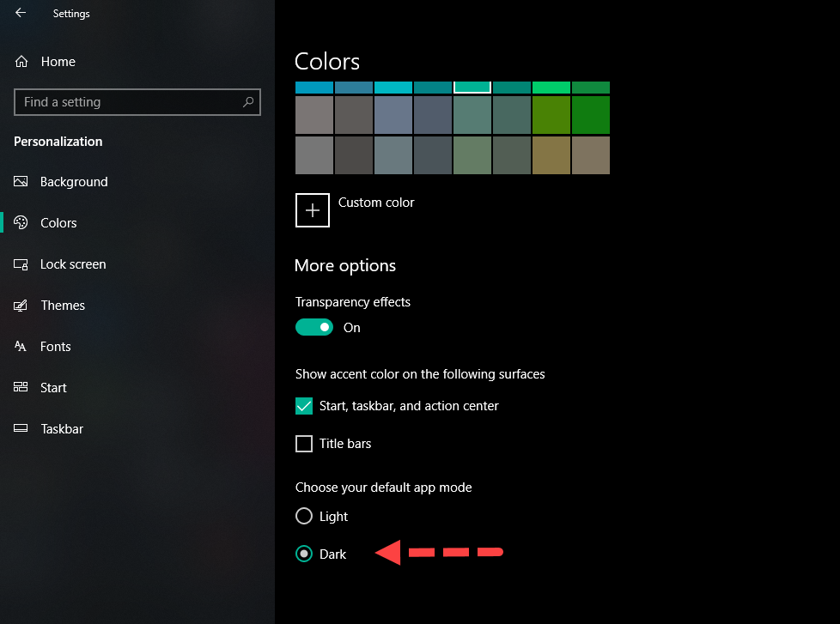840x624 pixels.
Task: Select Light default app mode
Action: coord(304,516)
